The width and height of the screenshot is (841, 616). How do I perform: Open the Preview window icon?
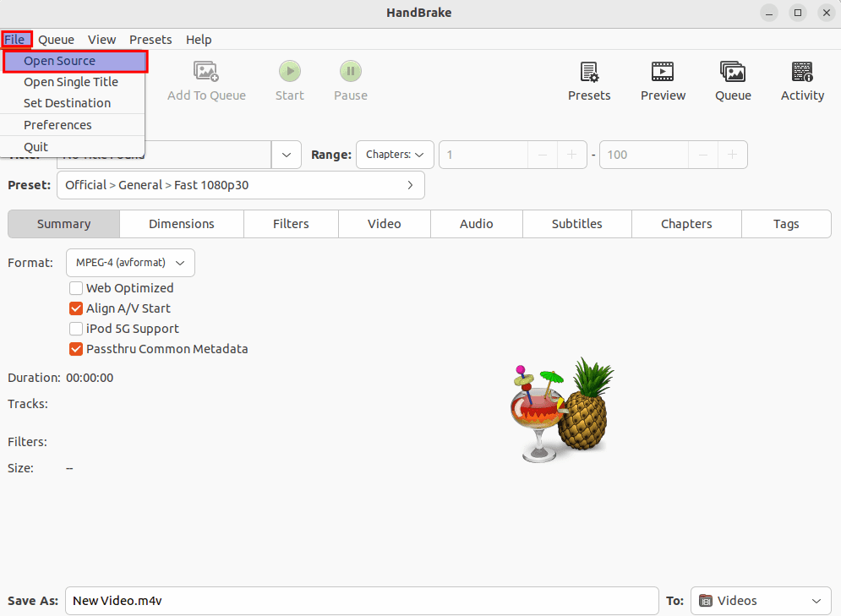pyautogui.click(x=663, y=72)
